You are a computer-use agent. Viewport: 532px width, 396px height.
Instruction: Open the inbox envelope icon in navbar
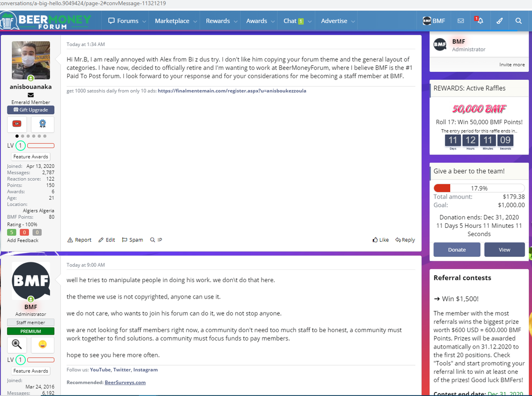(x=460, y=21)
